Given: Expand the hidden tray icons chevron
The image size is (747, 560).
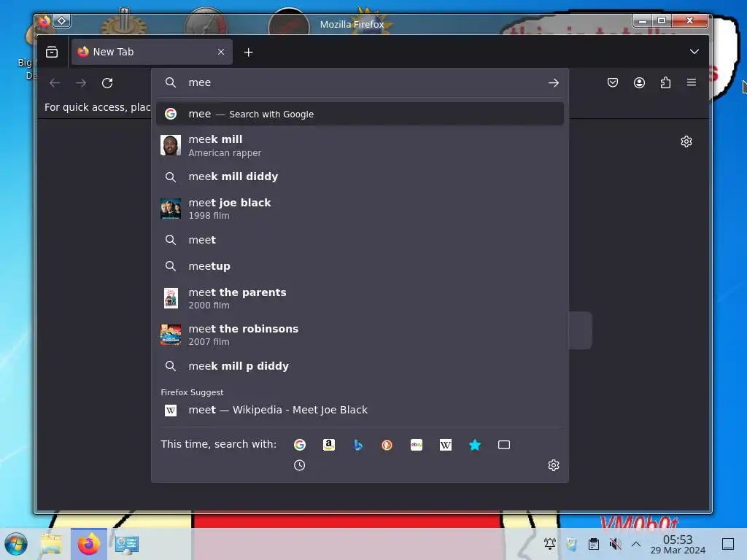Looking at the screenshot, I should (x=636, y=544).
